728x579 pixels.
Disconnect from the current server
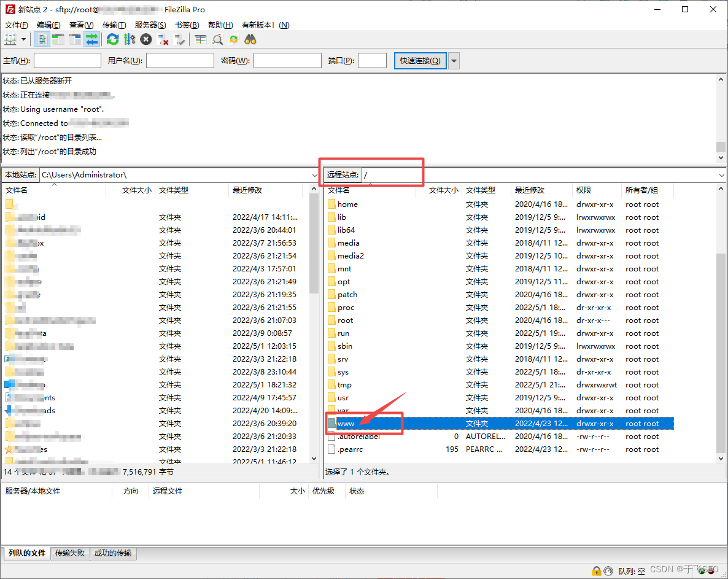(x=163, y=39)
